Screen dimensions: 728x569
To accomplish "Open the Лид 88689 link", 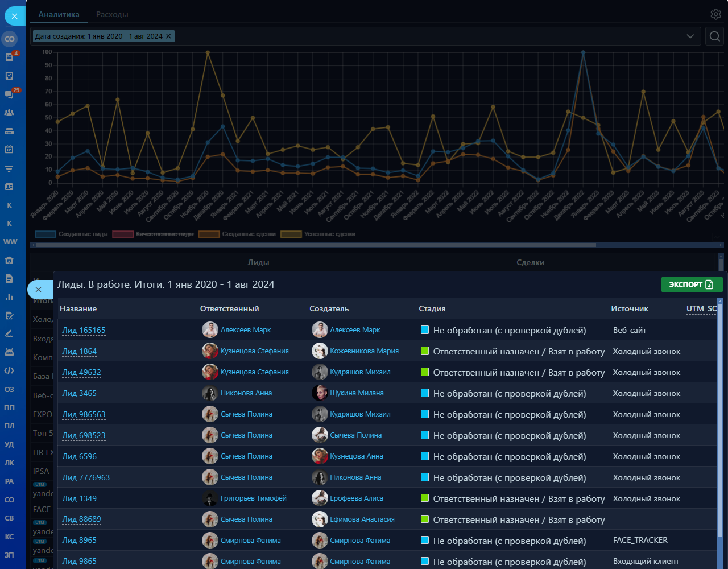I will pyautogui.click(x=81, y=519).
